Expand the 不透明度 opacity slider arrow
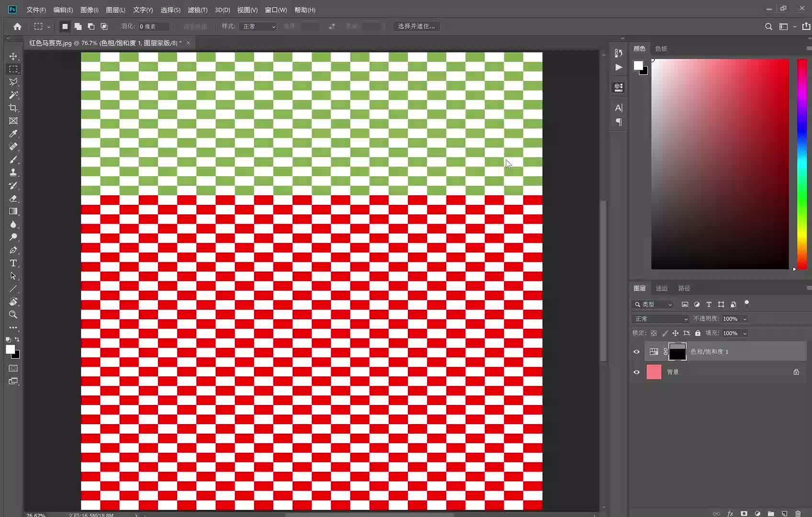The image size is (812, 517). pos(745,319)
